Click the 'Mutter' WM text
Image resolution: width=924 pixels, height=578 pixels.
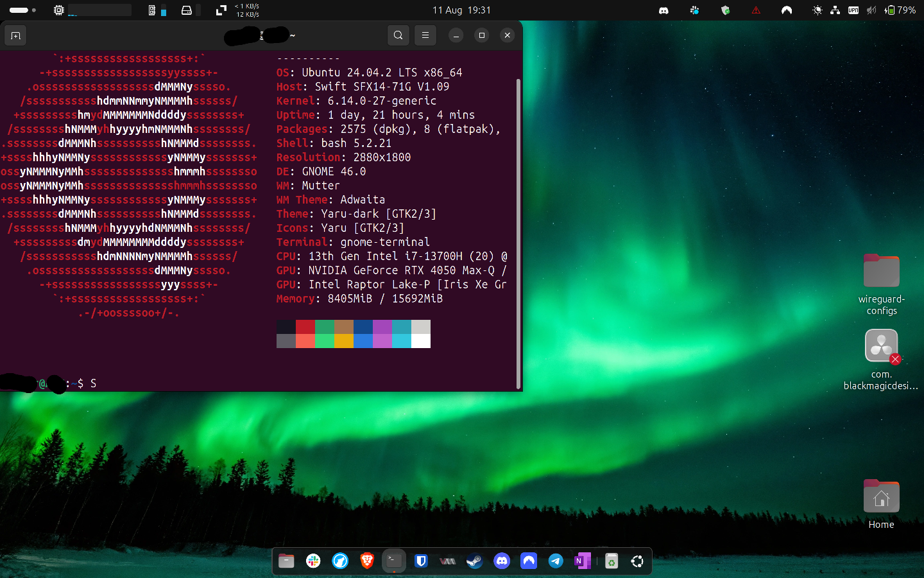pyautogui.click(x=321, y=186)
